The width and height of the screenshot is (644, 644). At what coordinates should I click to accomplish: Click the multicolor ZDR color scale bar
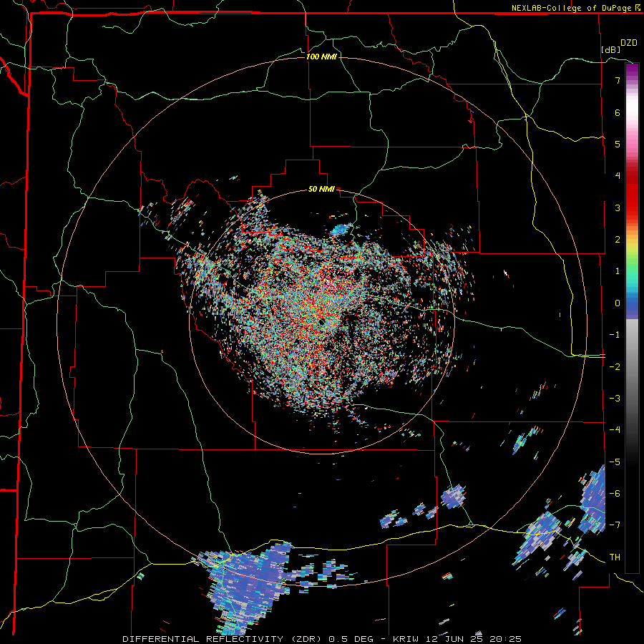(x=632, y=318)
